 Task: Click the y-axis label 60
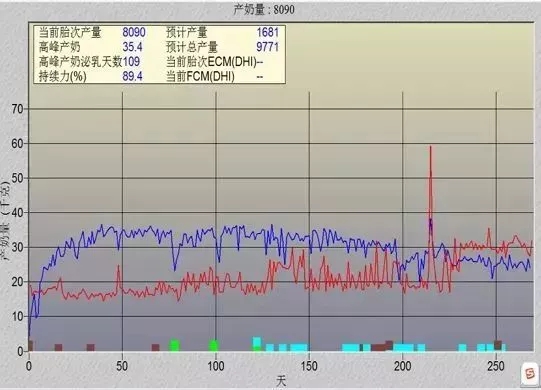click(17, 144)
